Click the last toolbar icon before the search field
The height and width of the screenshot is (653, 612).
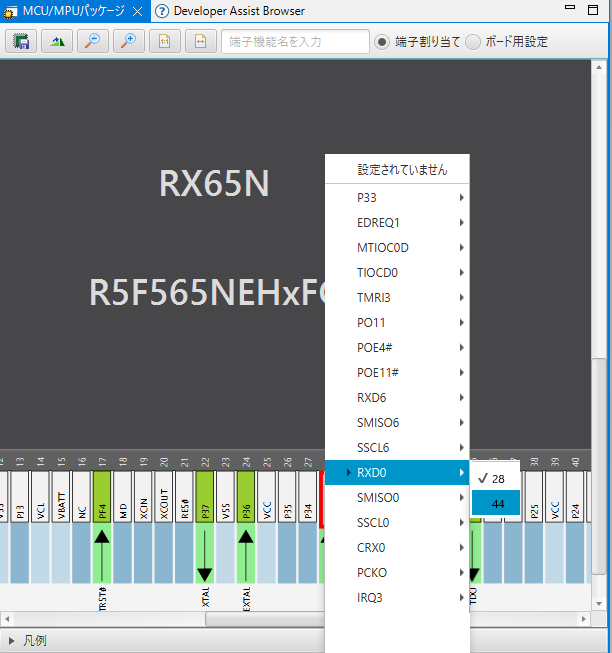point(199,41)
